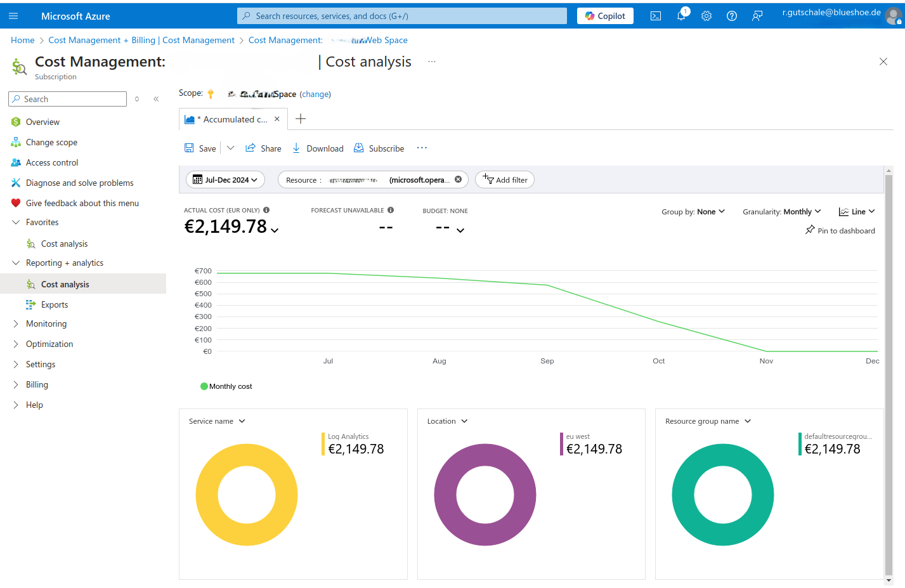Viewport: 905px width, 588px height.
Task: Open the Group by: None dropdown
Action: (x=693, y=211)
